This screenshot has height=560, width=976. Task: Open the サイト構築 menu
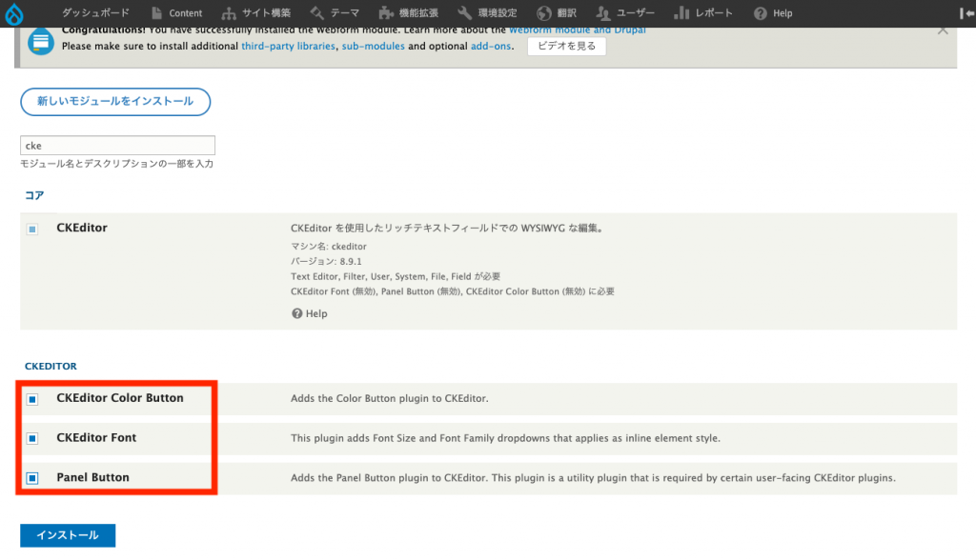tap(267, 13)
